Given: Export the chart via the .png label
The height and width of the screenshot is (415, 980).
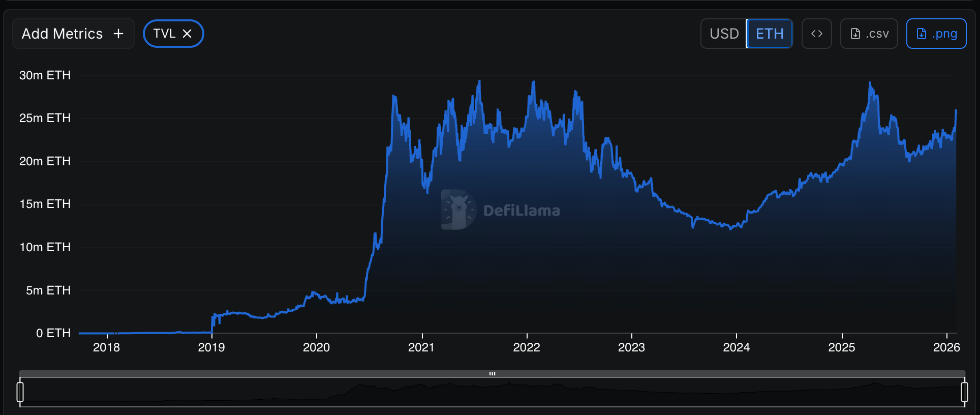Looking at the screenshot, I should pos(944,34).
